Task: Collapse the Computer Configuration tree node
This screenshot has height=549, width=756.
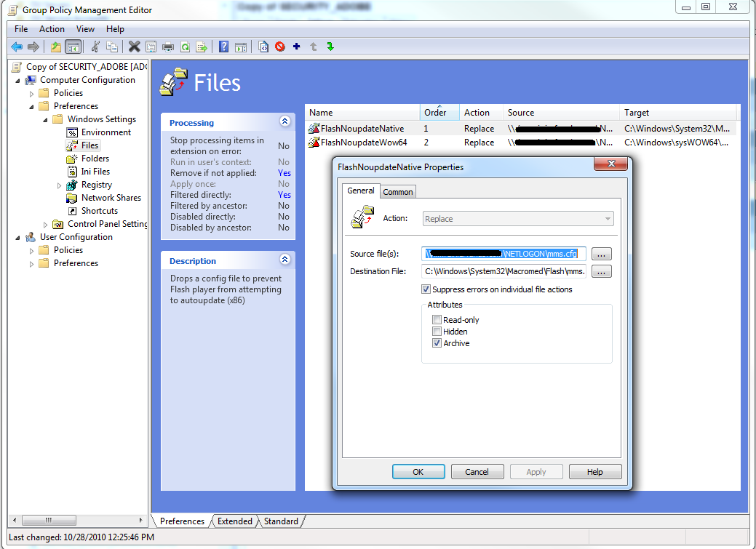Action: point(18,81)
